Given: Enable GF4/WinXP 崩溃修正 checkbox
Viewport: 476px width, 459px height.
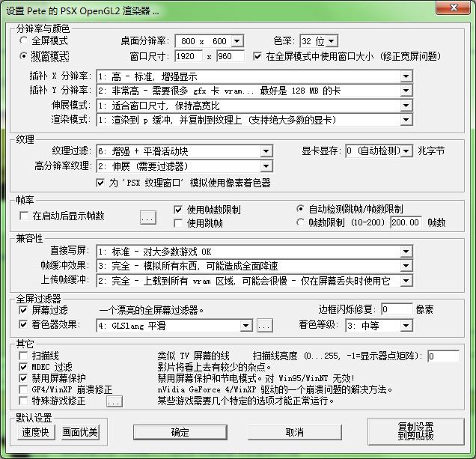Looking at the screenshot, I should [23, 389].
